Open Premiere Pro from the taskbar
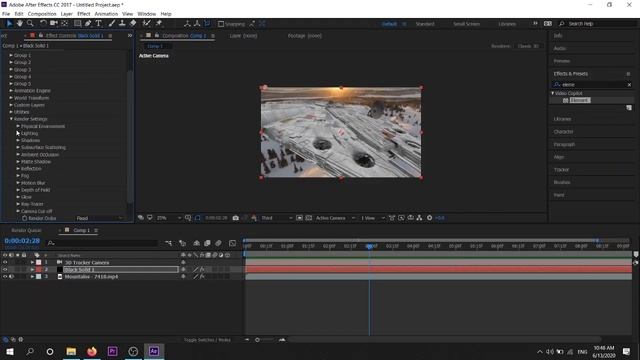Screen dimensions: 640x360 (x=113, y=351)
